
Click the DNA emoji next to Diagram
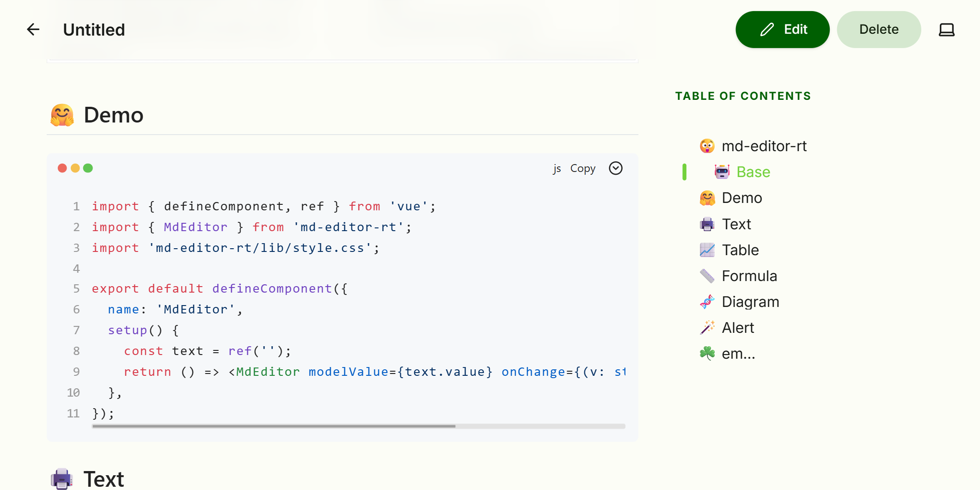pos(707,302)
